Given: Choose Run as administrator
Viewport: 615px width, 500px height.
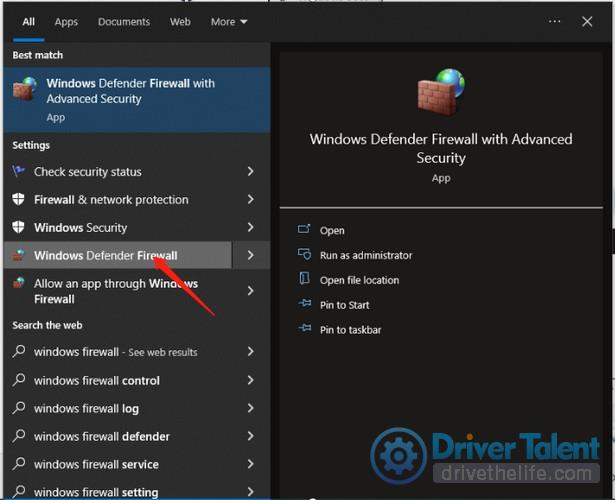Looking at the screenshot, I should coord(366,256).
